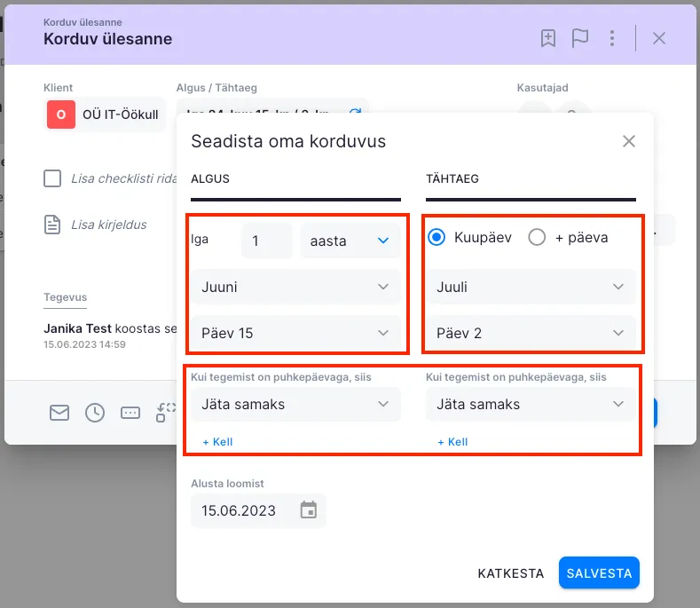Open the Päev 2 deadline day dropdown
This screenshot has height=608, width=700.
point(531,333)
